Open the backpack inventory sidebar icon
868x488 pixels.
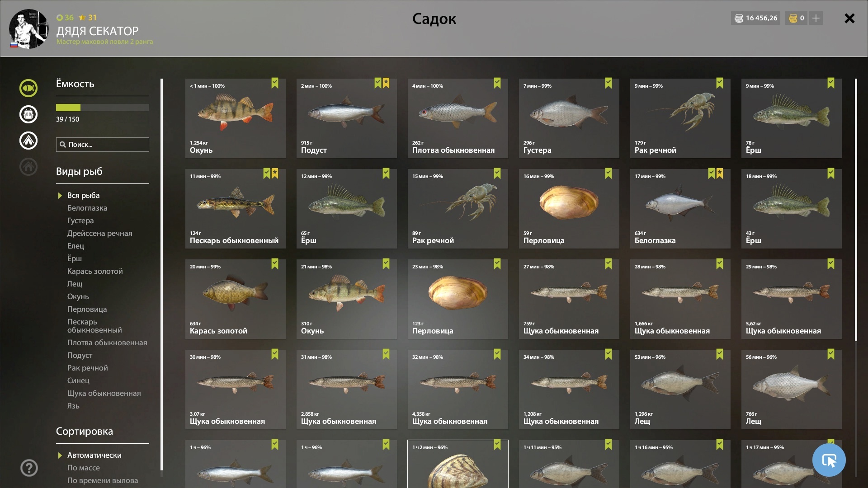coord(28,114)
